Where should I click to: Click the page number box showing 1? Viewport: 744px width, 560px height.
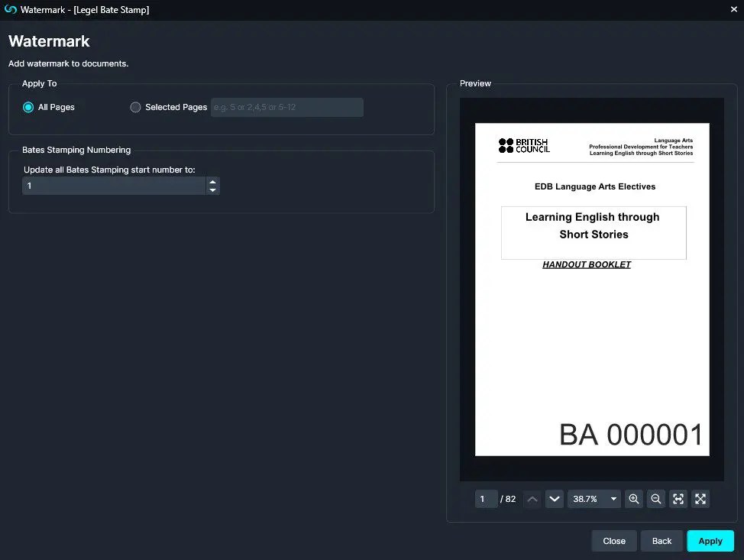[487, 499]
